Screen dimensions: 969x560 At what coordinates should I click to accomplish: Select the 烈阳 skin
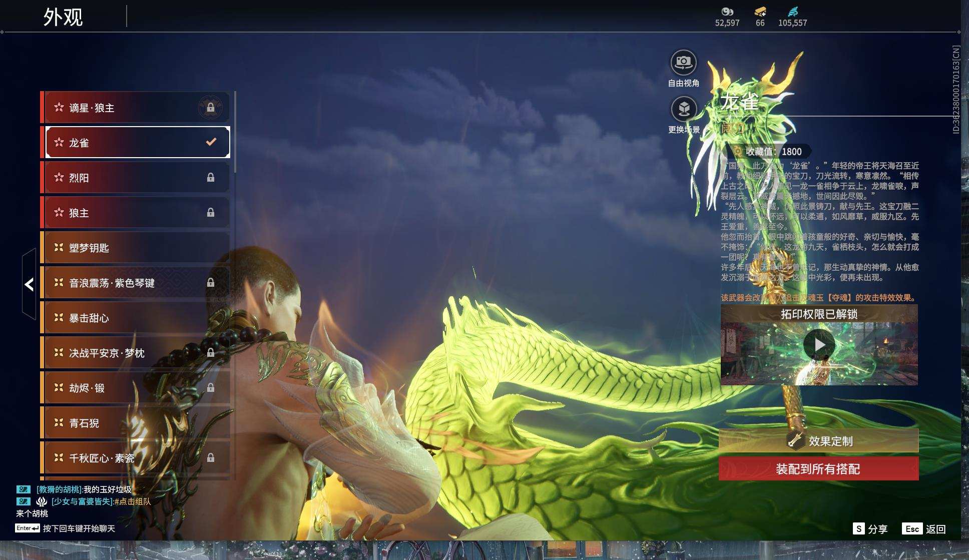[135, 178]
